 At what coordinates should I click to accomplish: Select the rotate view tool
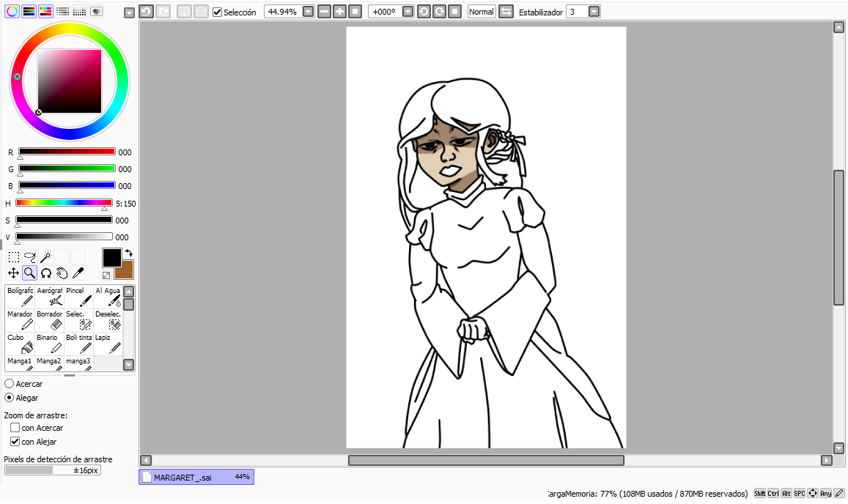click(46, 273)
